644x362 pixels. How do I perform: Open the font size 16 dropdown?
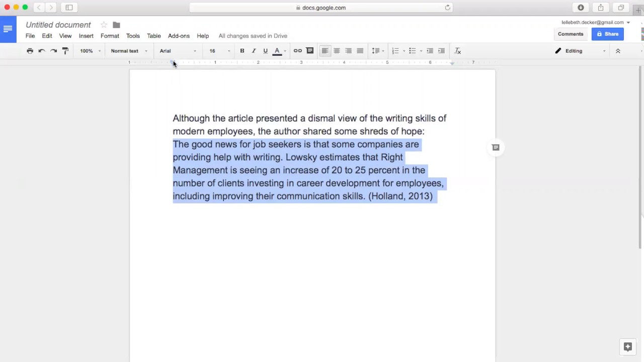[x=220, y=51]
